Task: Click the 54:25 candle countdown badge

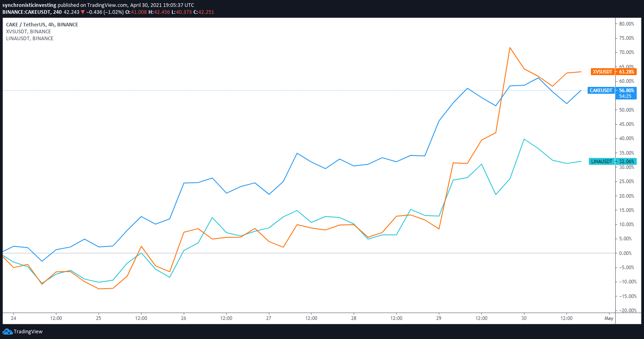Action: (x=625, y=96)
